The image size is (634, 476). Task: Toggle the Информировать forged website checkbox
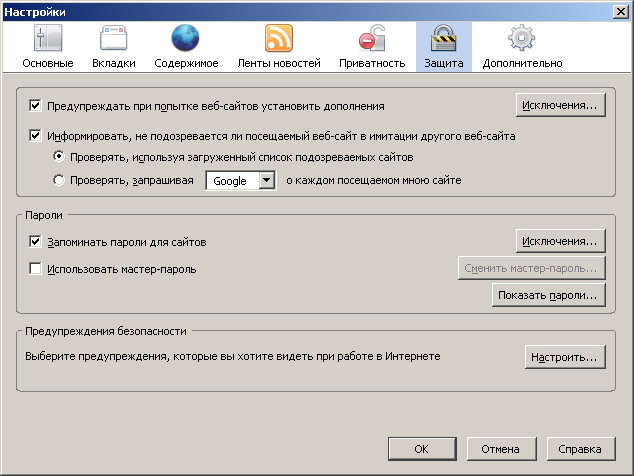click(x=35, y=136)
